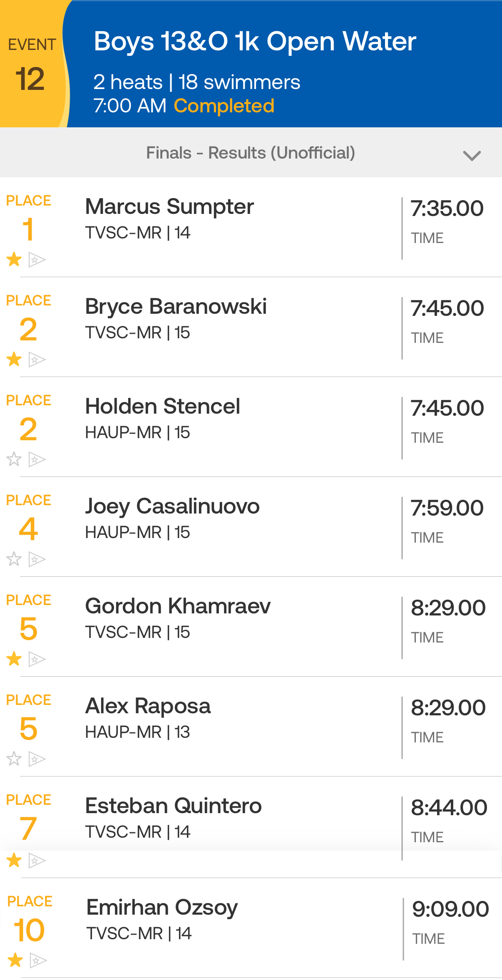The image size is (502, 980).
Task: Expand the Finals results chevron
Action: [472, 156]
